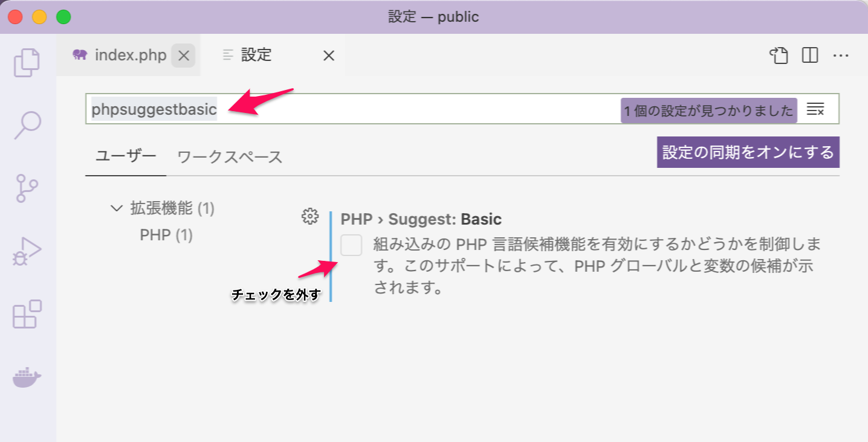Open the Explorer view in the sidebar

pyautogui.click(x=27, y=61)
